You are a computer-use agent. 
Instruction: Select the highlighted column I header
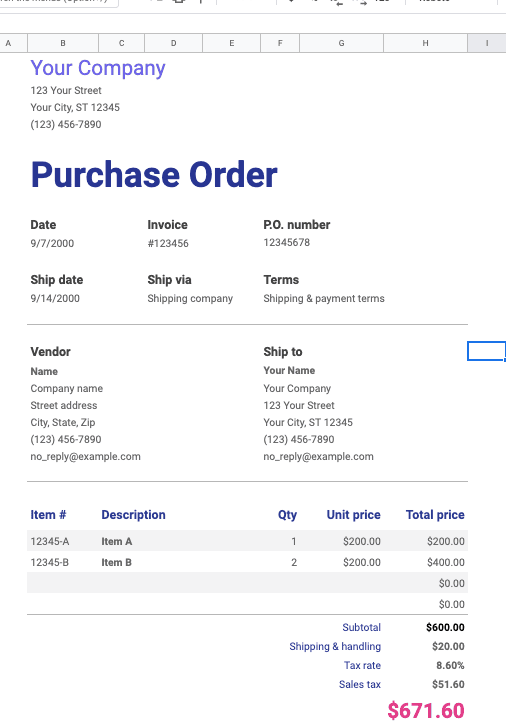(x=487, y=43)
